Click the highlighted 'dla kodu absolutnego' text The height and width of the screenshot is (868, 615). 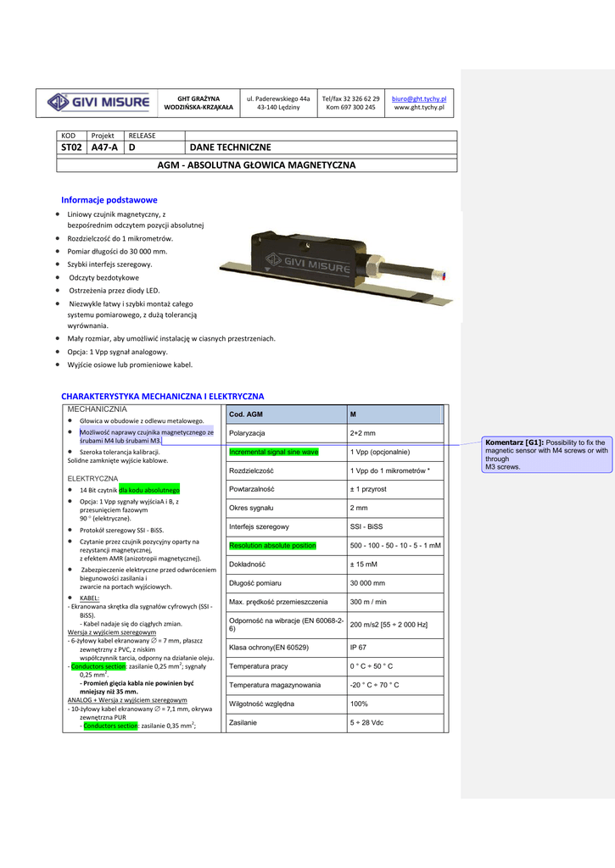coord(149,490)
